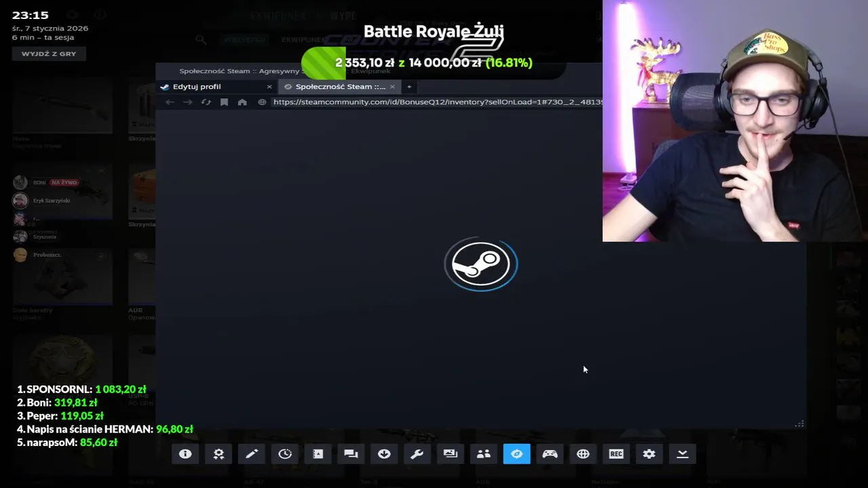Open the wrench tools icon
This screenshot has width=868, height=488.
click(417, 454)
